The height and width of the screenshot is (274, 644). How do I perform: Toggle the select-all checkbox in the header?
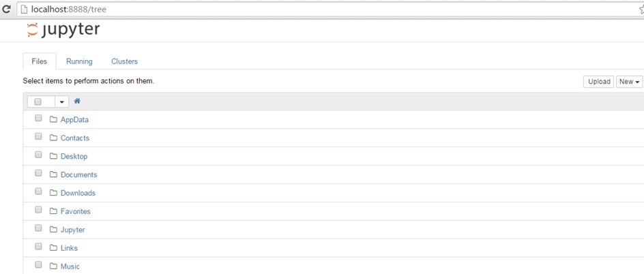coord(38,102)
